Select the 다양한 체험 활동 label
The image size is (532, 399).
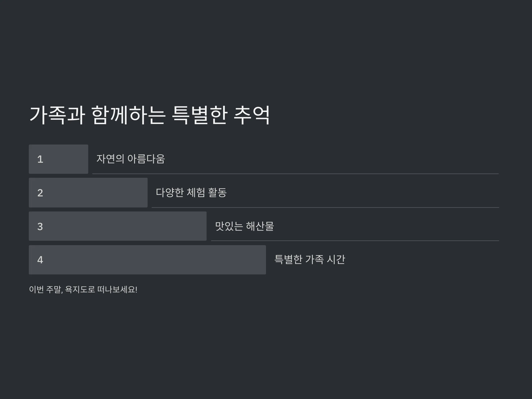pos(191,192)
